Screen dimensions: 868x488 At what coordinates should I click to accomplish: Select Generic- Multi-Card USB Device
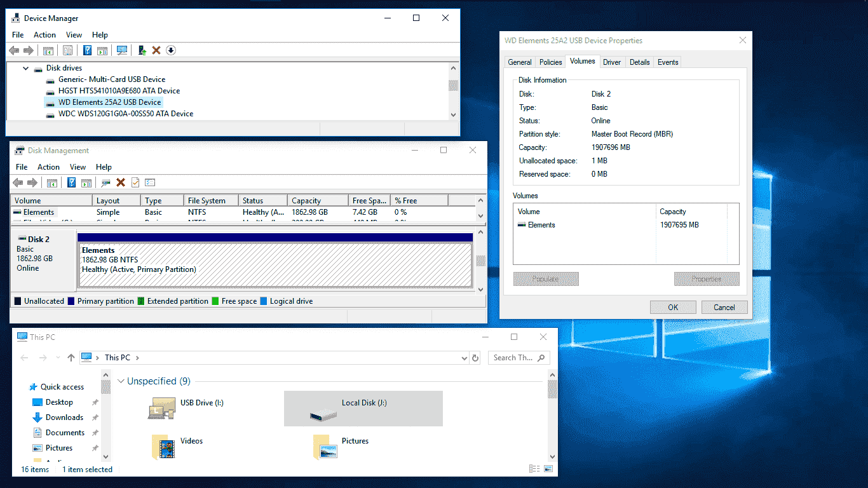point(112,79)
